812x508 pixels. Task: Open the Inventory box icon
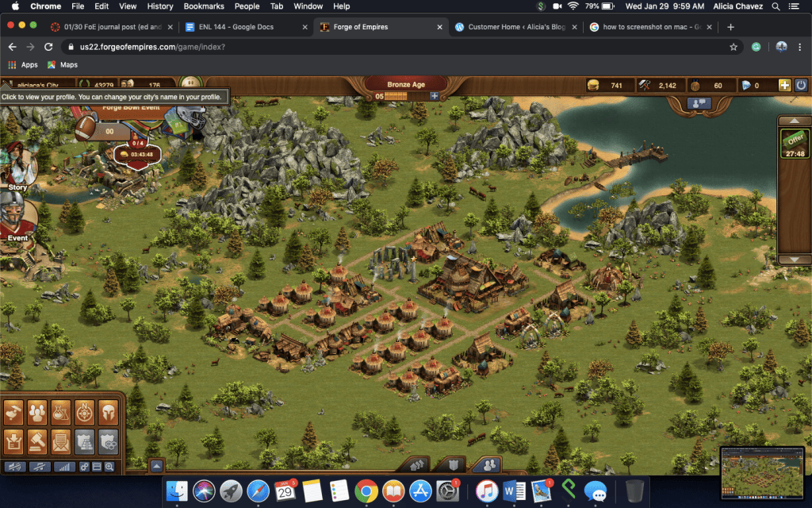click(13, 441)
